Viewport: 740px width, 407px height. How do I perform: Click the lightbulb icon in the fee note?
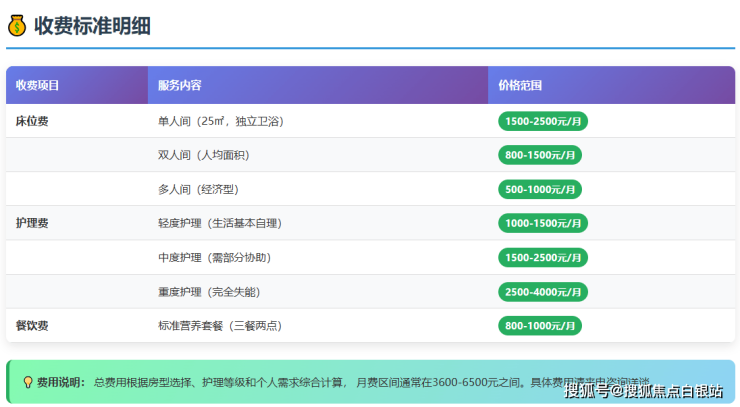pyautogui.click(x=27, y=382)
